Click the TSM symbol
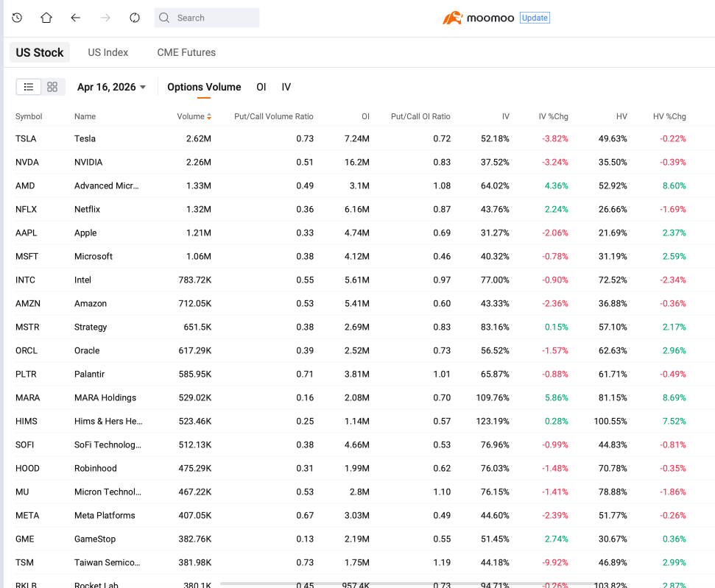 point(24,562)
